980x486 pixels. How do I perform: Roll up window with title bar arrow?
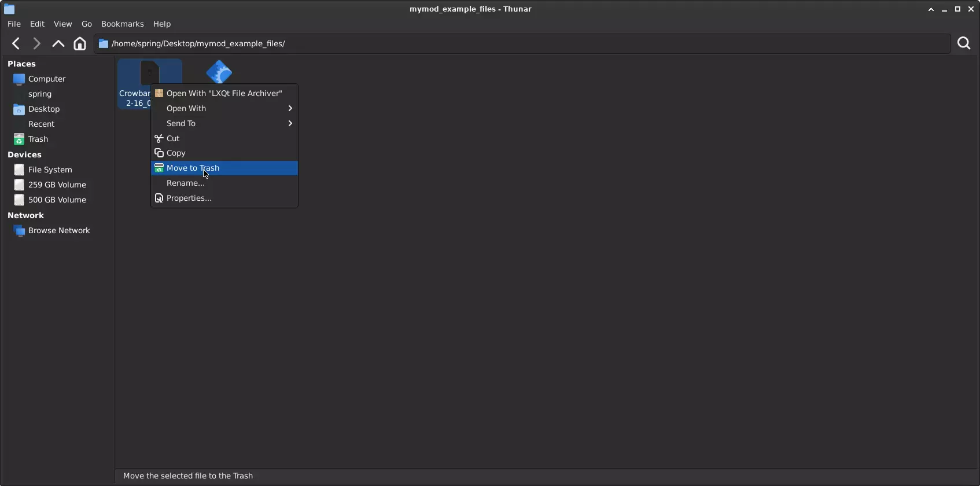931,9
